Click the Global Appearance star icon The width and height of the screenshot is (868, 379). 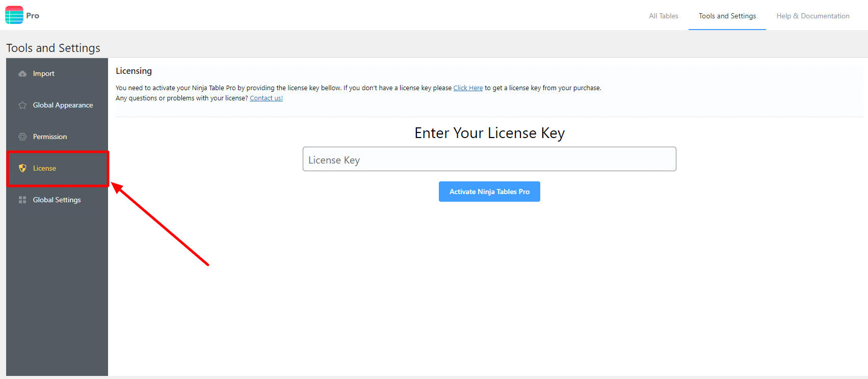tap(22, 105)
